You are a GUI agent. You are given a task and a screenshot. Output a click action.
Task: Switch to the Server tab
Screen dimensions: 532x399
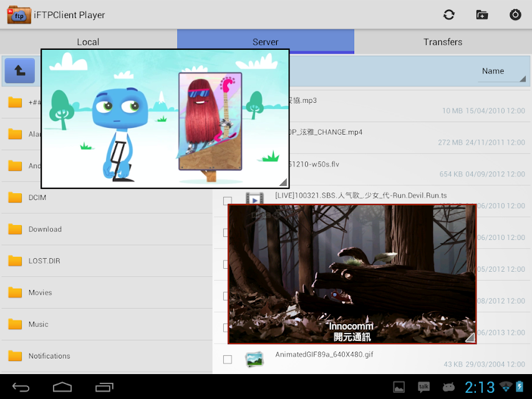pos(266,42)
